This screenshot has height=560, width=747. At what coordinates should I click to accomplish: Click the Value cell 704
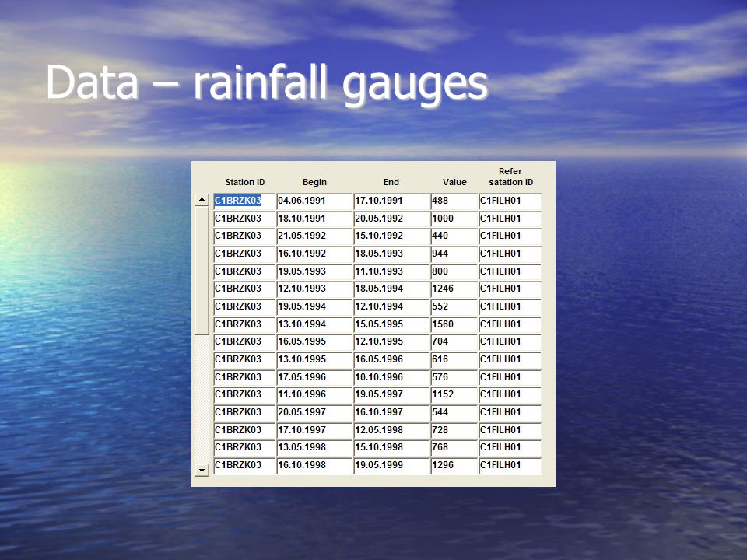click(x=454, y=342)
